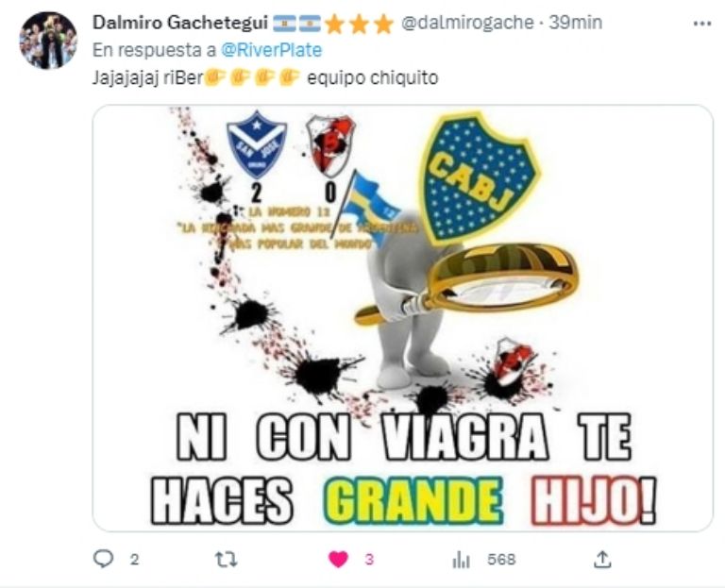Viewport: 725px width, 588px height.
Task: Follow the @RiverPlate mention link
Action: (272, 50)
